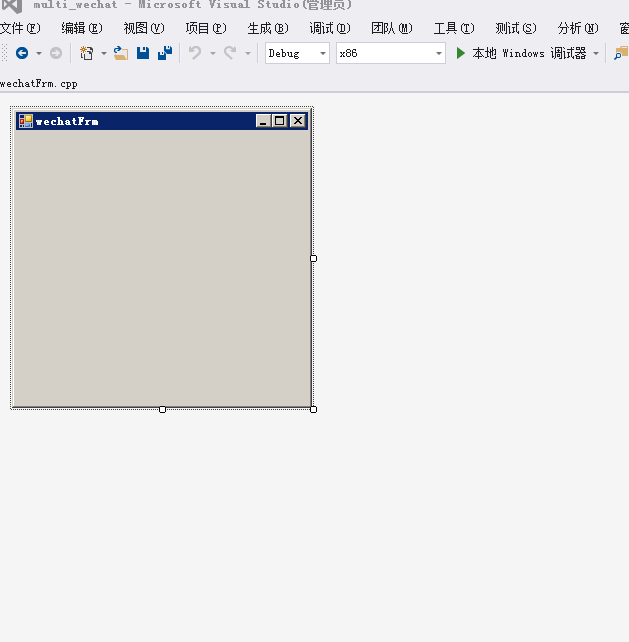Click the form's right-edge resize handle
The height and width of the screenshot is (642, 629).
point(313,258)
